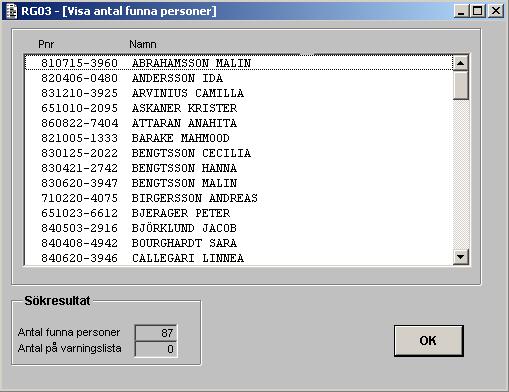Select ARVINIUS CAMILLA in the list

coord(239,93)
